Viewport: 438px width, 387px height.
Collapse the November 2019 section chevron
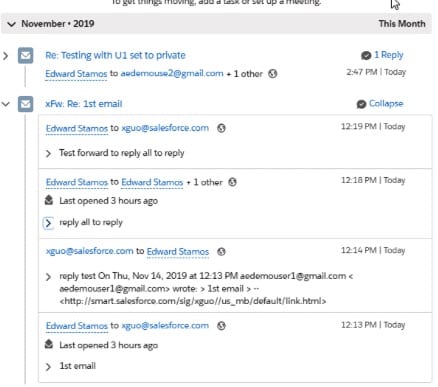coord(11,24)
